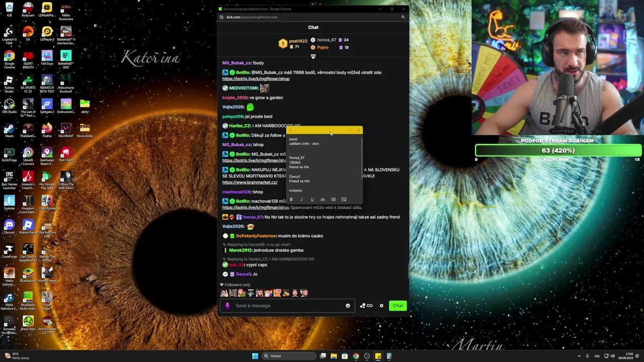Open Clash Royale desktop shortcut
Screen dimensions: 644x362
[47, 203]
